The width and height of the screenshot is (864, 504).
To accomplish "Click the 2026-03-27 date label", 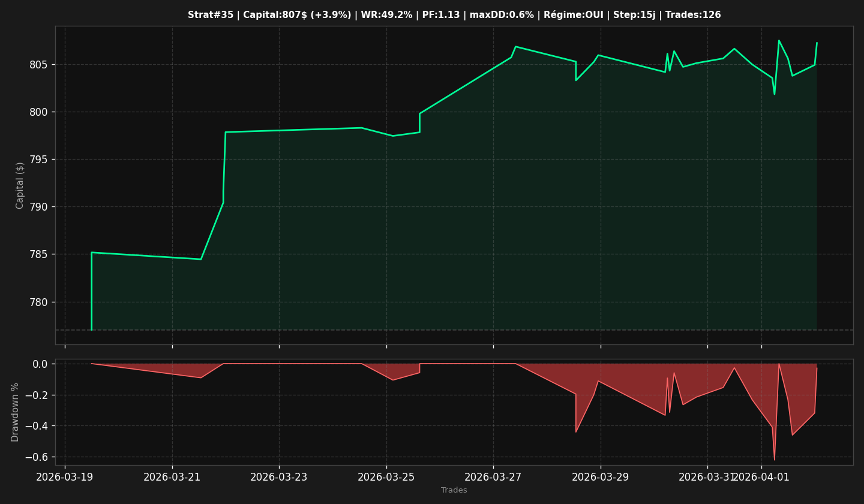I will [x=493, y=478].
